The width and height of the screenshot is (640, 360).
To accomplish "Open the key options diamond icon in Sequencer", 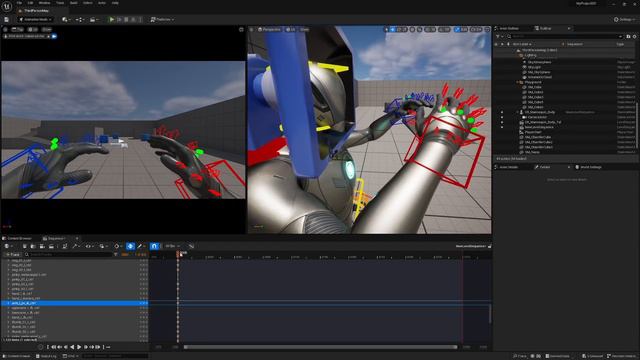I will coord(118,246).
